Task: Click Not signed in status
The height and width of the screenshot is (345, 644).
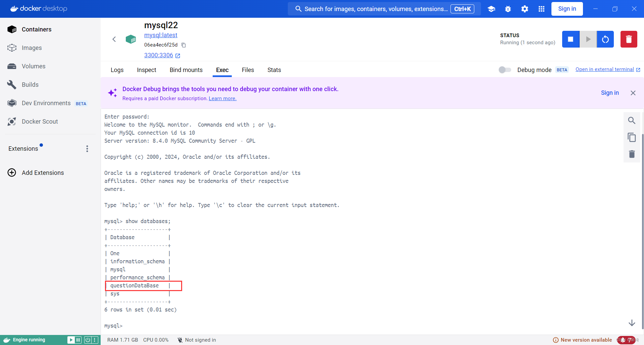Action: 197,340
